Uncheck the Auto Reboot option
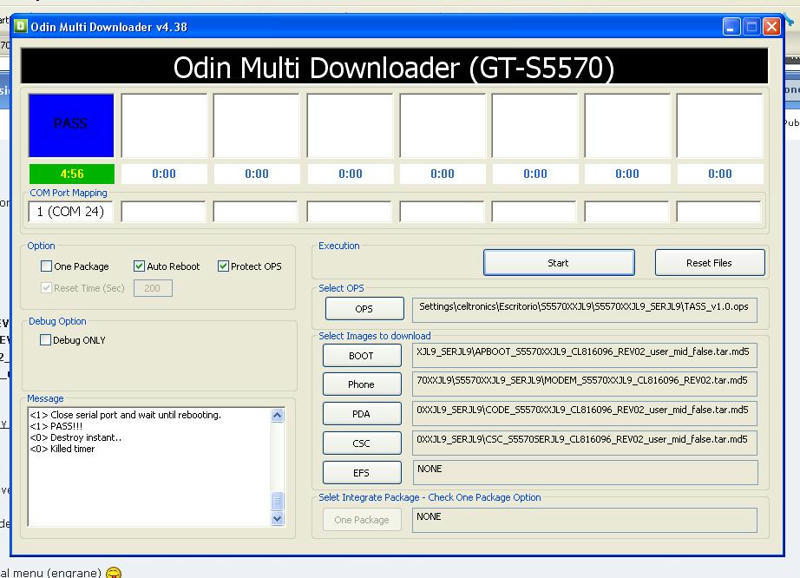The width and height of the screenshot is (800, 578). click(140, 267)
